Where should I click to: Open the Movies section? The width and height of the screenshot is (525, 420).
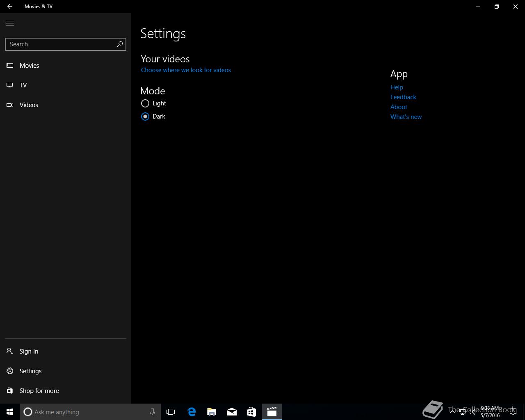66,66
